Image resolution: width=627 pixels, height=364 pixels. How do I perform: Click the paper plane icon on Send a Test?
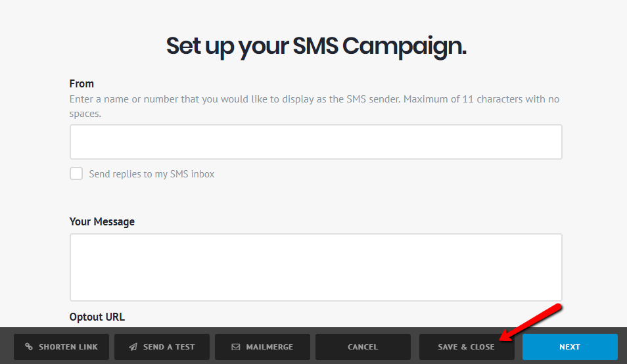(x=133, y=347)
